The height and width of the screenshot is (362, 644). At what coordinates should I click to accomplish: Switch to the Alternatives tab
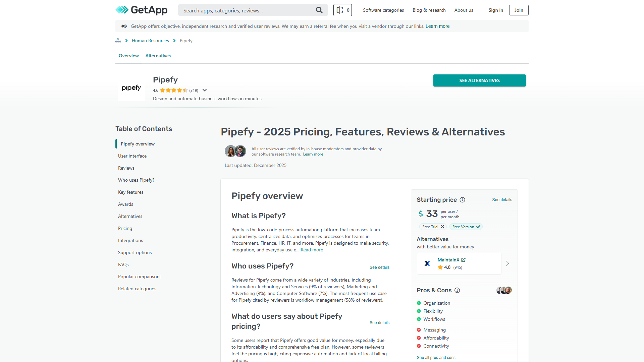[x=158, y=56]
